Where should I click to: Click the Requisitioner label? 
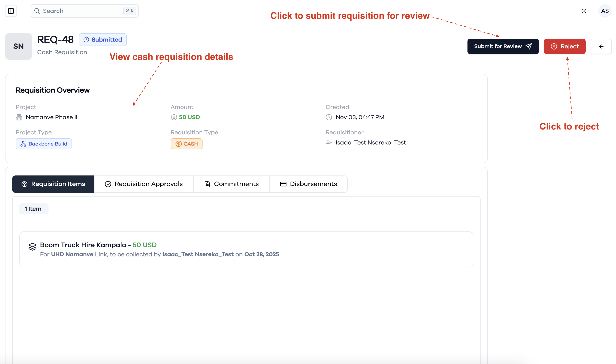click(x=344, y=132)
